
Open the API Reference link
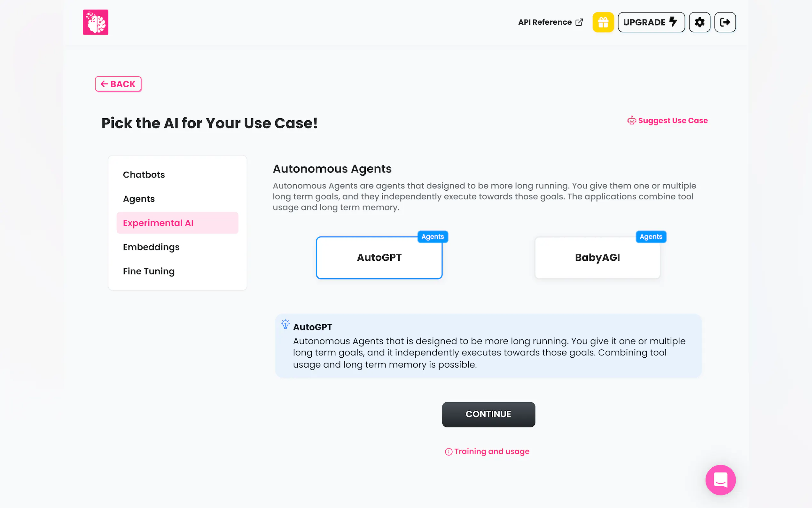pyautogui.click(x=550, y=22)
